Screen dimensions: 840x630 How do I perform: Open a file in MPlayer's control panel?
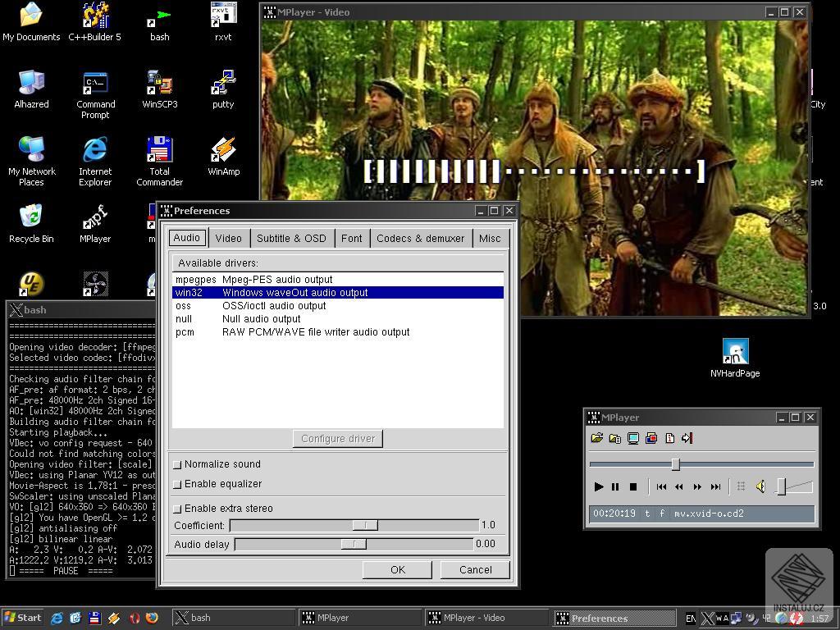(597, 437)
